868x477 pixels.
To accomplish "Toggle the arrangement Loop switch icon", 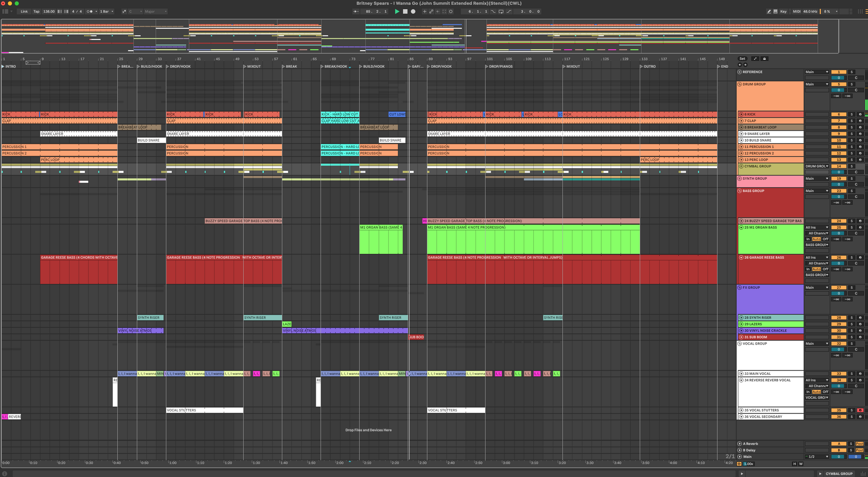I will pos(501,12).
